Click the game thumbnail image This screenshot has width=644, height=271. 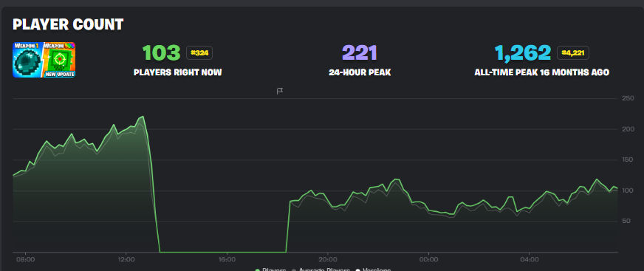(44, 60)
